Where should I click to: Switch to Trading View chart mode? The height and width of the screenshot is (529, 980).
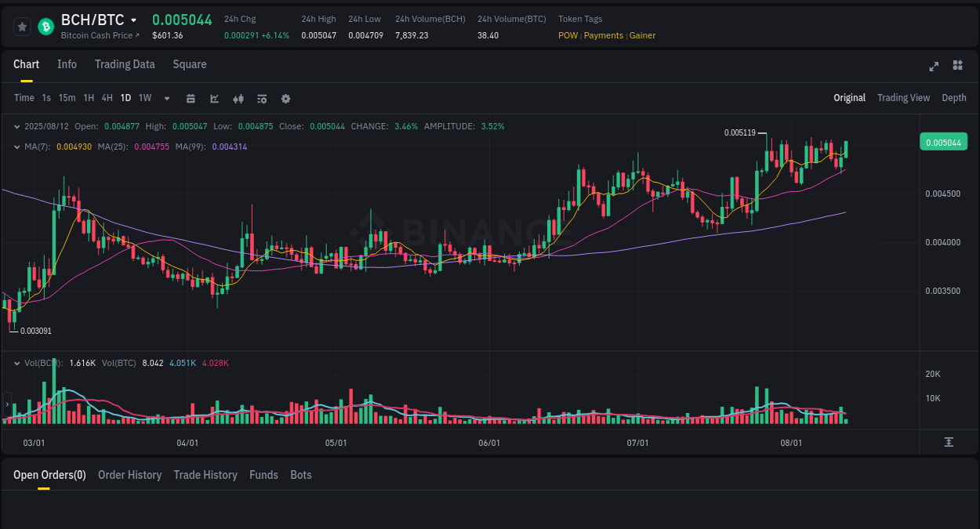point(903,98)
